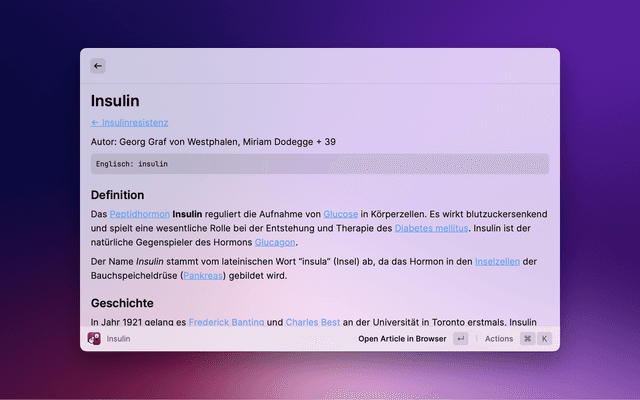Click the extension icon in bottom bar
Viewport: 640px width, 400px height.
pos(94,339)
